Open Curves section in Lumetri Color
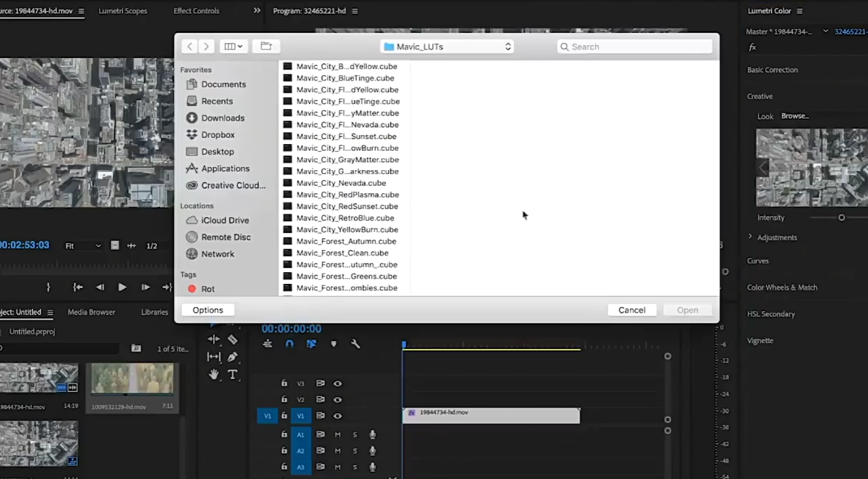 point(758,261)
